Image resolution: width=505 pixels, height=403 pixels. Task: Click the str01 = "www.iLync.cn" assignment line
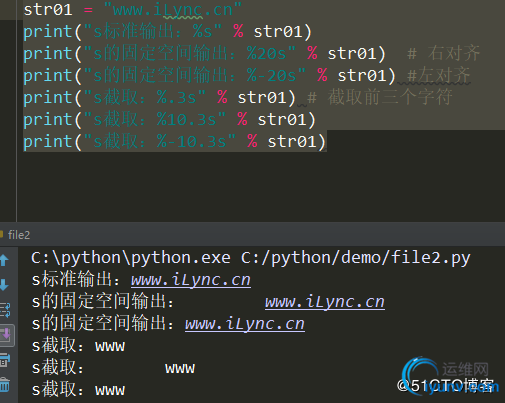point(132,9)
